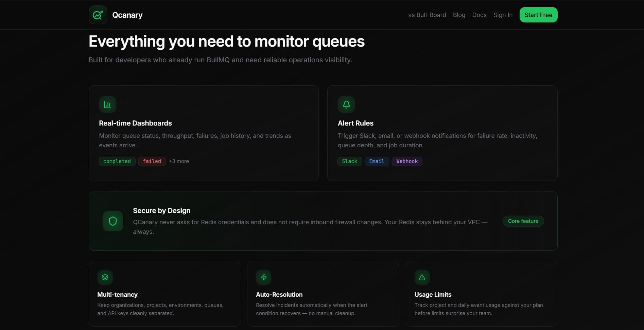Viewport: 644px width, 330px height.
Task: Click the purple Webhook tag
Action: (x=407, y=161)
